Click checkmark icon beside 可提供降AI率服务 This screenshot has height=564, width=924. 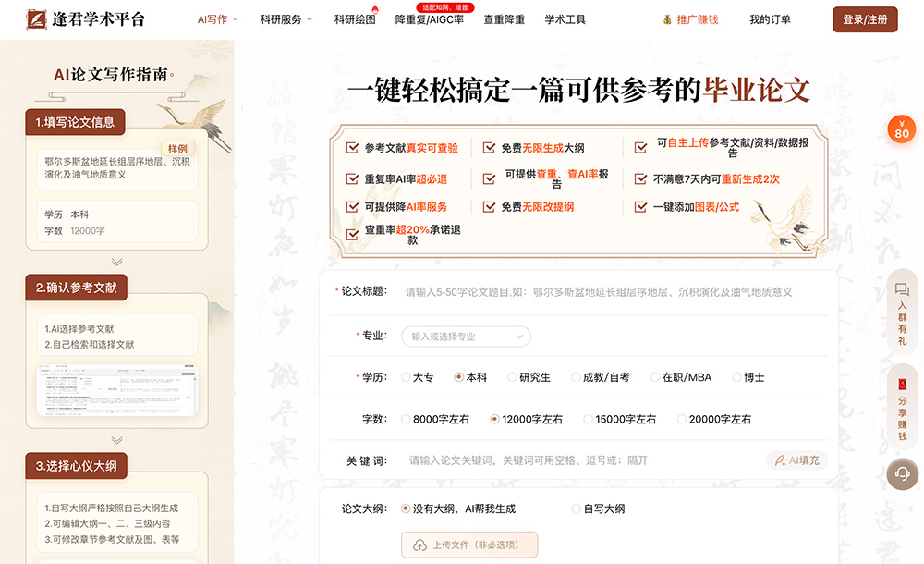tap(352, 206)
